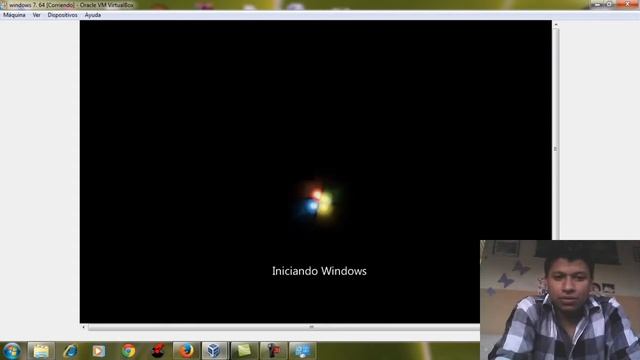Viewport: 640px width, 360px height.
Task: Open the Windows Start menu
Action: (x=12, y=351)
